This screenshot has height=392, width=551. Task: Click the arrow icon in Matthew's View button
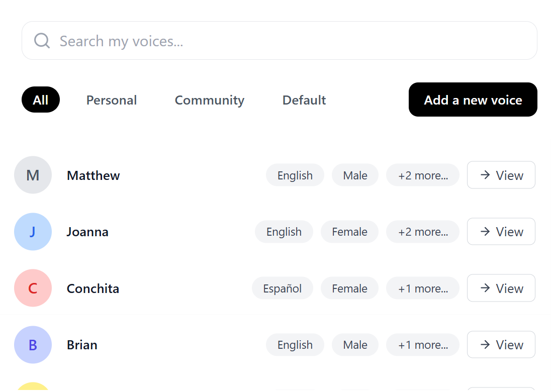485,175
